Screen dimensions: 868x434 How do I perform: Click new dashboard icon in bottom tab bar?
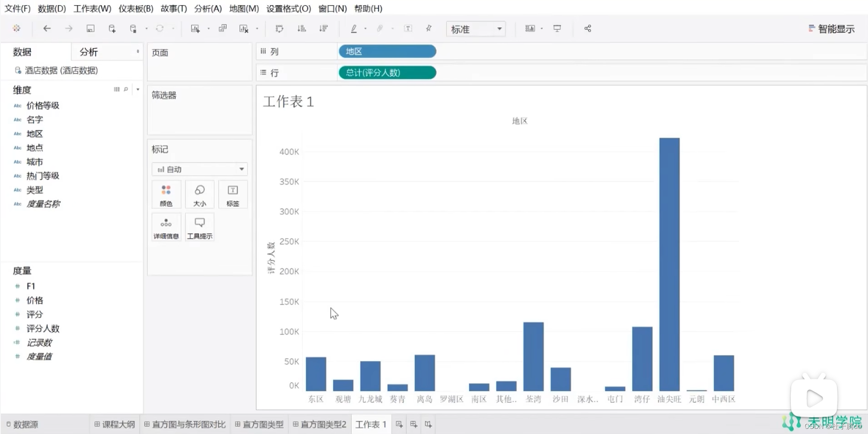click(x=414, y=425)
